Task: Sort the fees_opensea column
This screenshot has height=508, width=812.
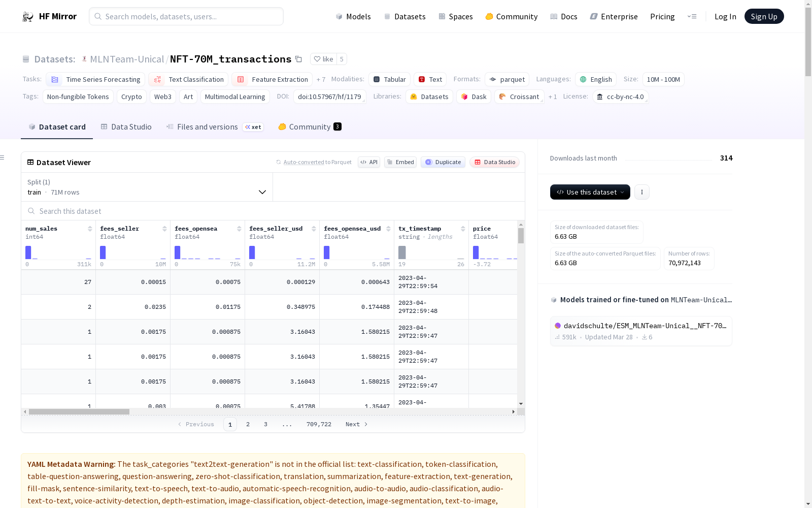Action: 239,229
